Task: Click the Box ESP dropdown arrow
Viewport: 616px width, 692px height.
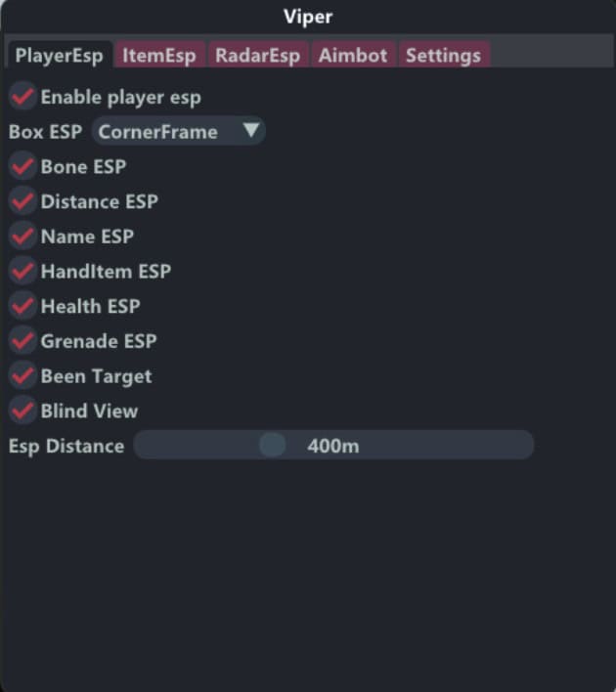Action: 251,131
